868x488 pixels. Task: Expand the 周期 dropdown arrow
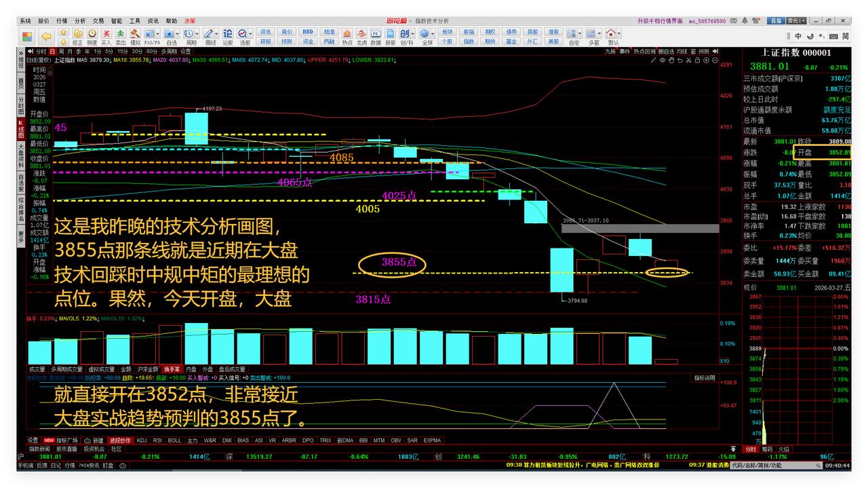[197, 33]
